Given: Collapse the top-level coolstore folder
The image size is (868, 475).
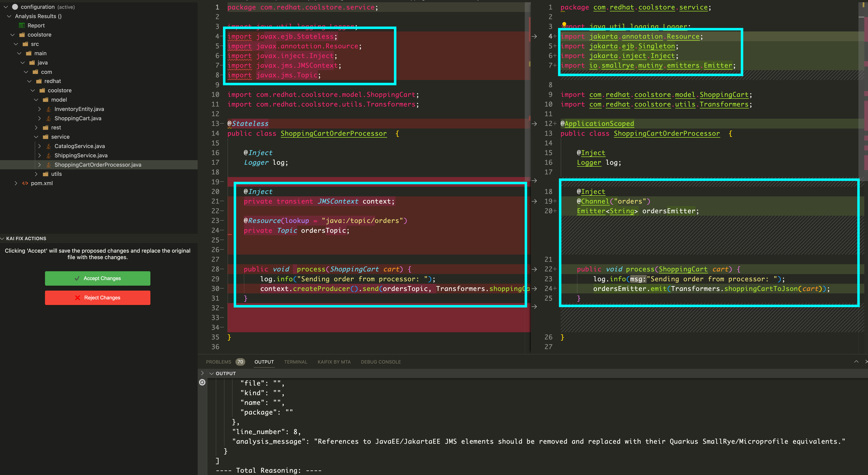Looking at the screenshot, I should pos(12,35).
